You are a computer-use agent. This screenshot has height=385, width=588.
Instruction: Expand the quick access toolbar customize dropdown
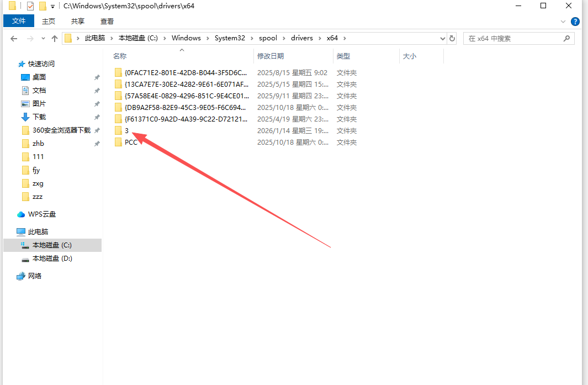coord(52,6)
